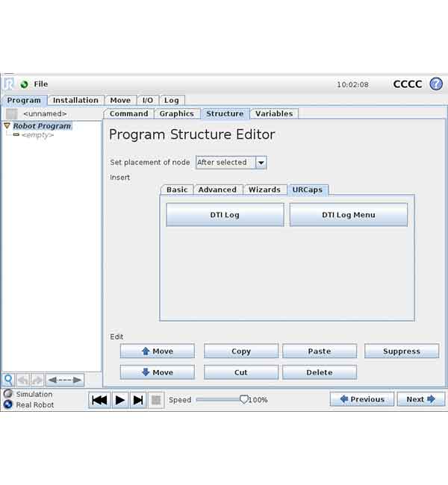Play the robot program
Screen dimensions: 448x485
coord(119,400)
